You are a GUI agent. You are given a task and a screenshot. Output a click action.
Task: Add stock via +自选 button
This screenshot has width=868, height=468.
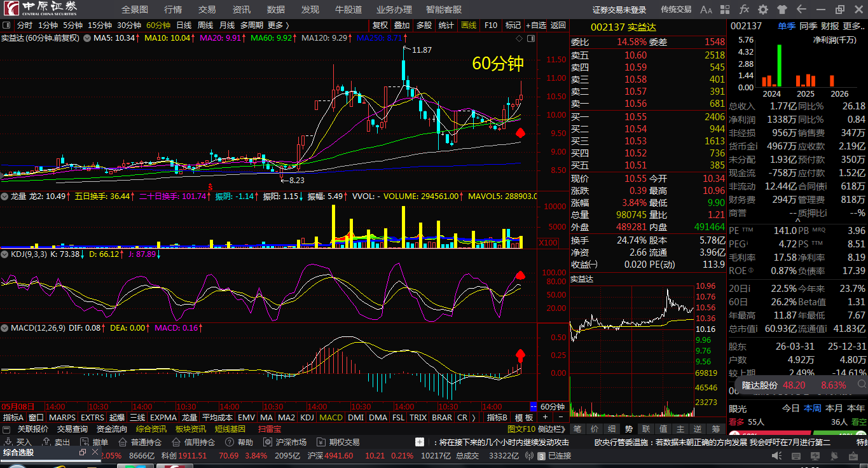click(536, 25)
